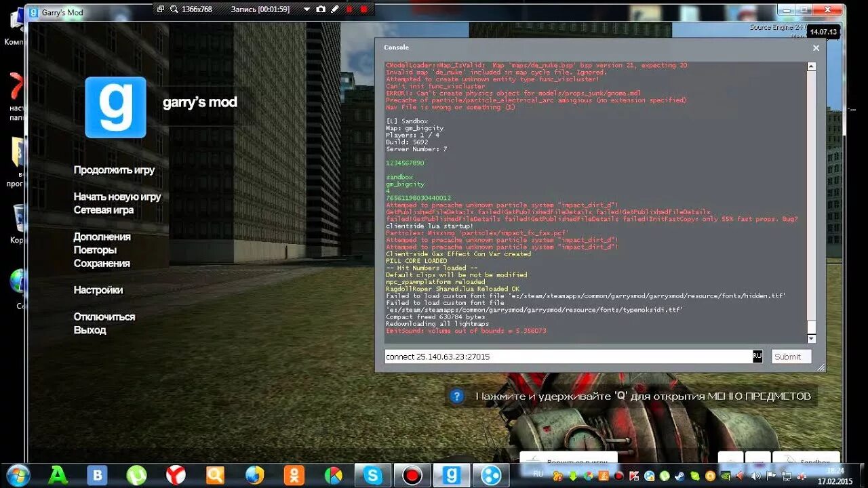Stop recording with the red square icon
868x488 pixels.
click(363, 9)
